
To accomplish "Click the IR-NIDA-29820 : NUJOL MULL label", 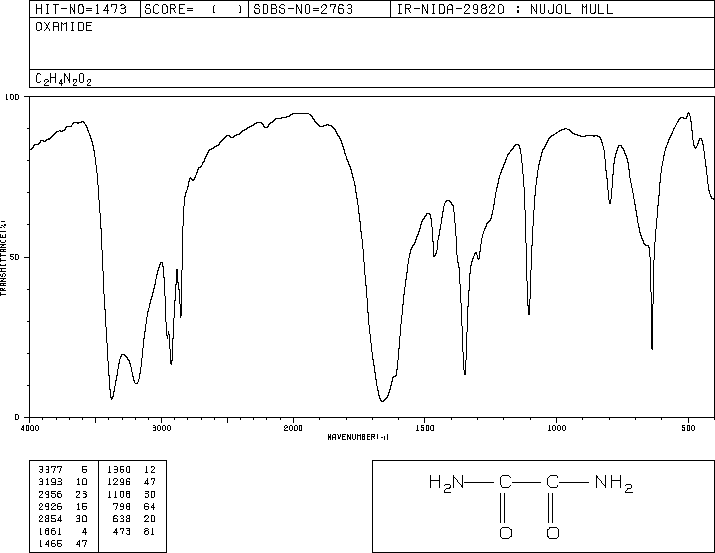I will point(505,9).
